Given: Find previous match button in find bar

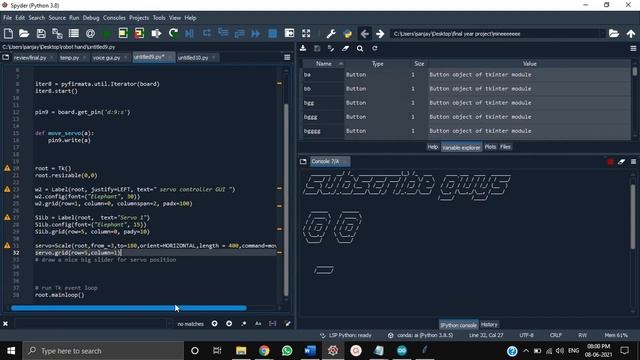Looking at the screenshot, I should coord(215,324).
